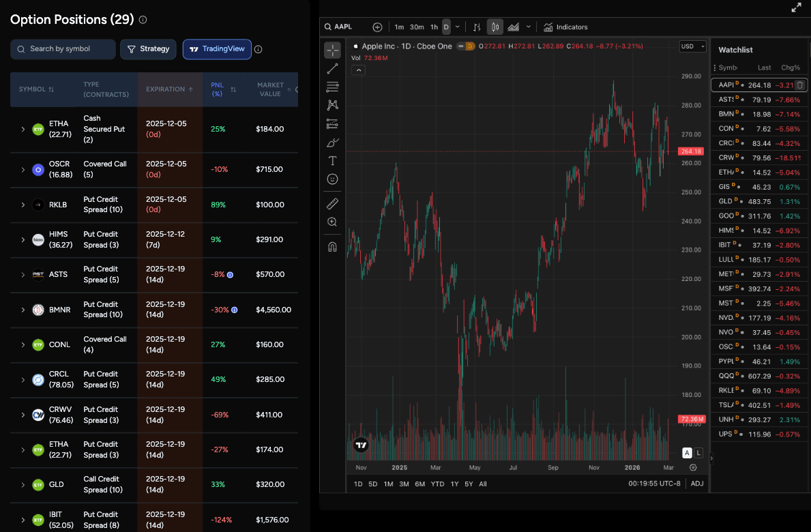Open the chart style dropdown arrow
811x532 pixels.
(x=528, y=27)
